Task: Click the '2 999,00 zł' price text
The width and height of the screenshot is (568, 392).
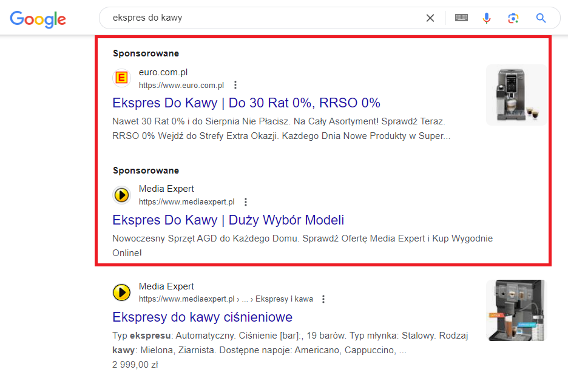Action: tap(135, 365)
